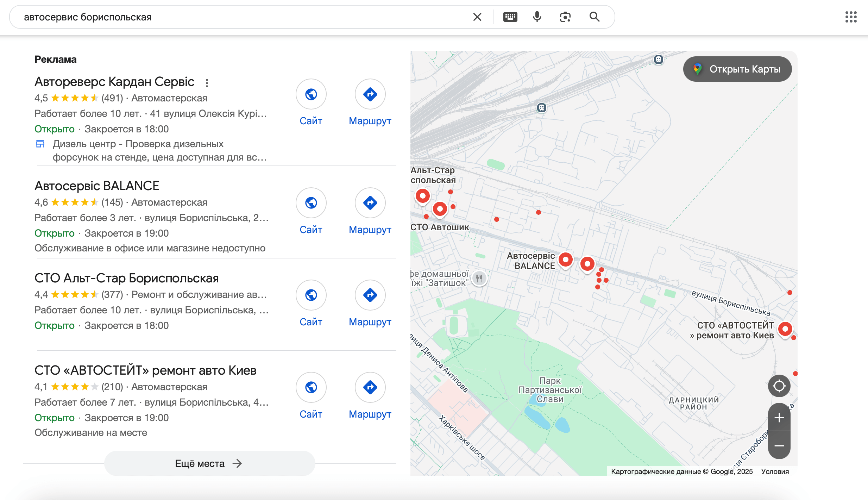Viewport: 868px width, 500px height.
Task: Zoom in the map with plus button
Action: click(x=779, y=418)
